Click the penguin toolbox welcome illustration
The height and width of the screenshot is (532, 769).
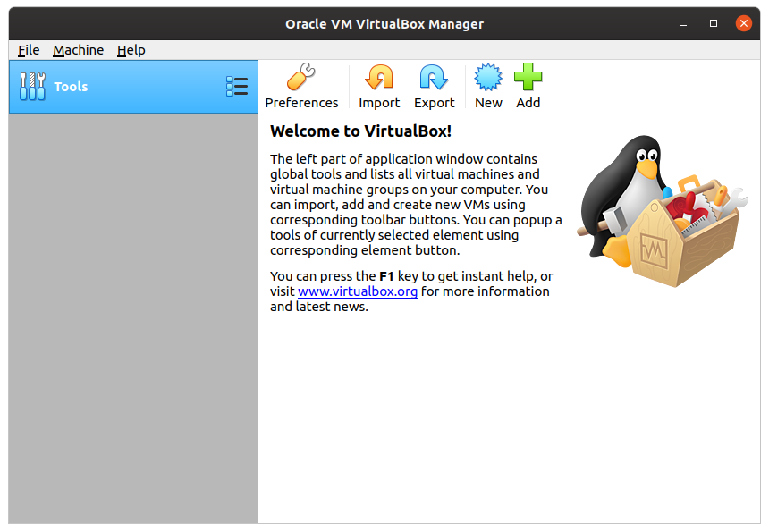(662, 210)
